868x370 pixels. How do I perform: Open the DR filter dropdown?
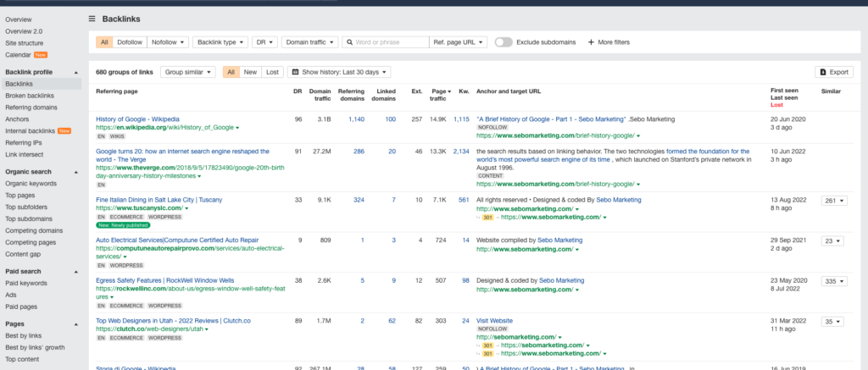tap(264, 42)
